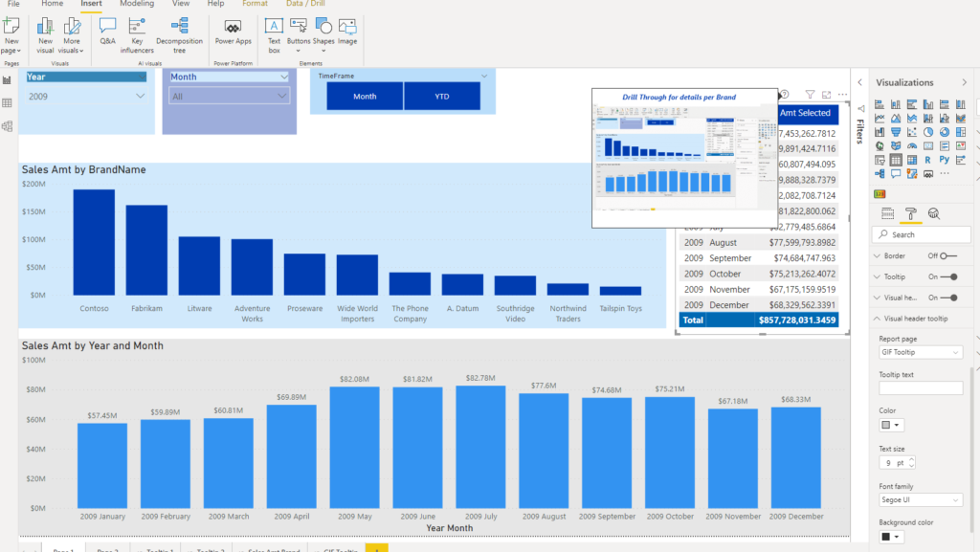This screenshot has height=552, width=980.
Task: Switch to the Modeling ribbon tab
Action: tap(137, 4)
